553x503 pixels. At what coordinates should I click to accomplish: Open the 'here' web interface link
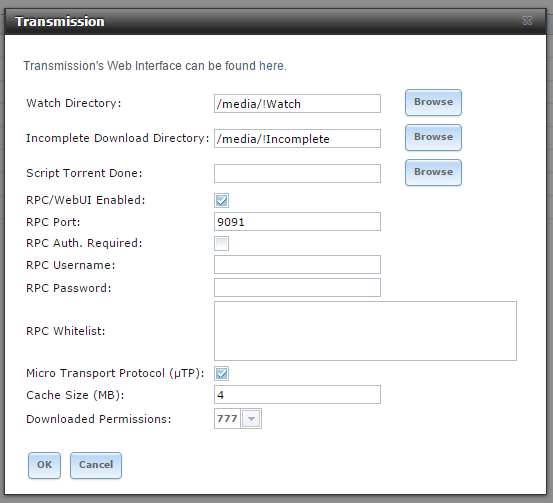coord(272,66)
